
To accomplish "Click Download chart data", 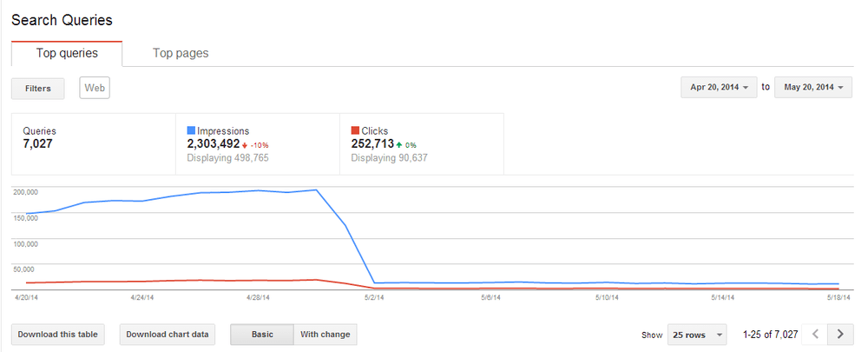I will click(x=168, y=335).
